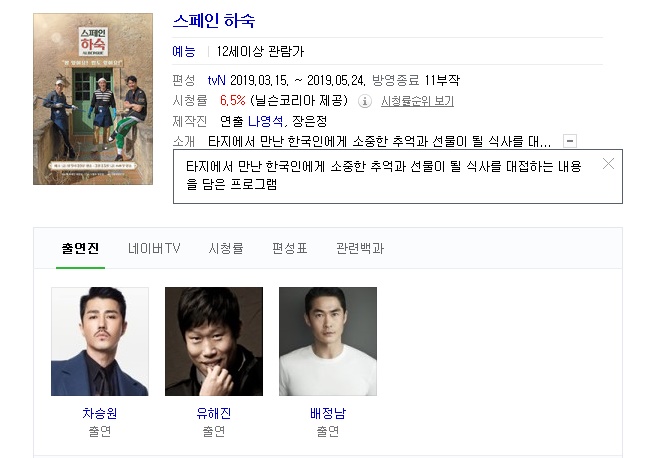The width and height of the screenshot is (652, 458).
Task: Open the 스페인 하숙 title link
Action: coord(214,21)
